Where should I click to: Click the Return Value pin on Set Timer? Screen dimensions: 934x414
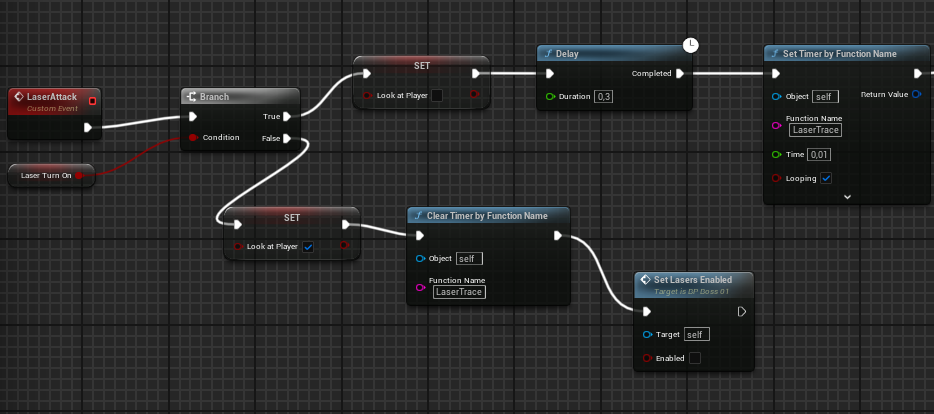click(x=918, y=95)
